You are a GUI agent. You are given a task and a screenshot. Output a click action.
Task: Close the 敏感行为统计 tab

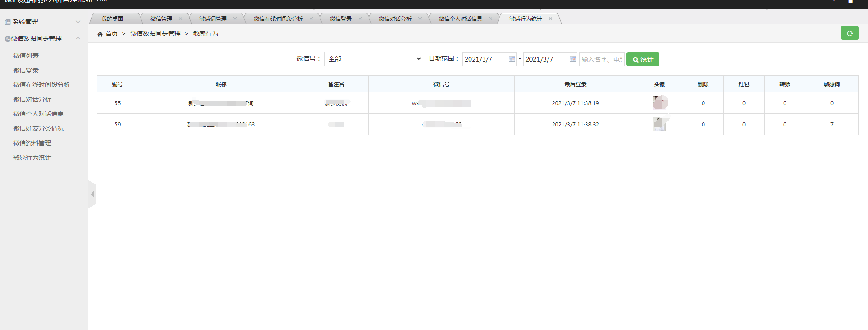[x=550, y=19]
